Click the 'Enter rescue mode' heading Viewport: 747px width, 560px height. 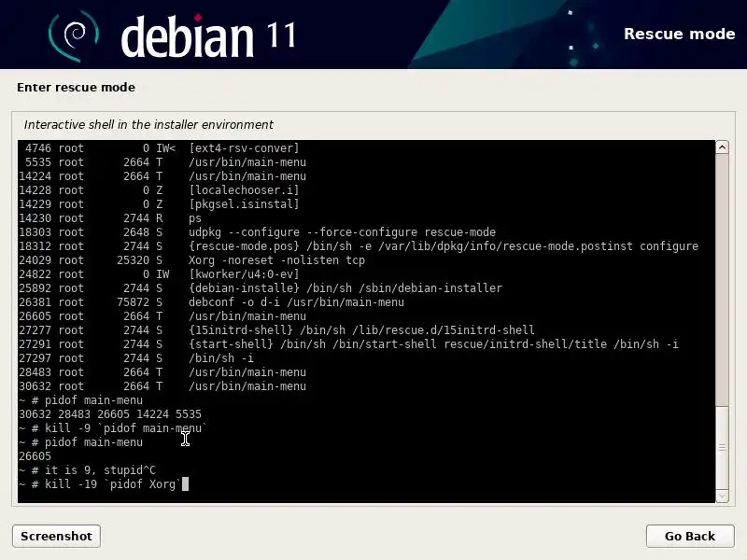point(77,87)
